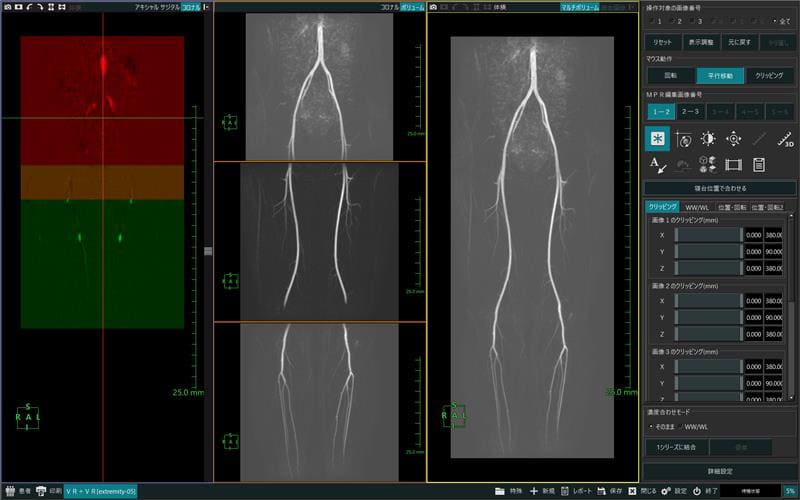This screenshot has width=800, height=500.
Task: Open Settings gear in the bottom bar
Action: (666, 491)
